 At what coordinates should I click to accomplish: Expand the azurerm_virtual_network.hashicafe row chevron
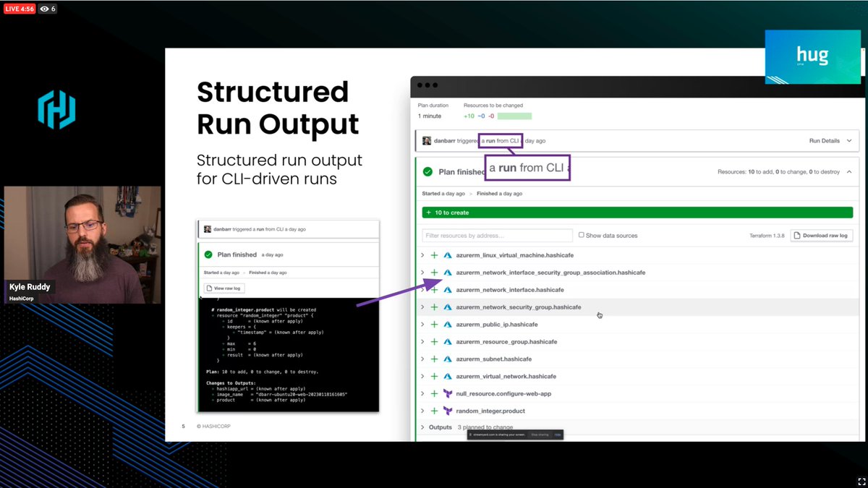coord(422,377)
